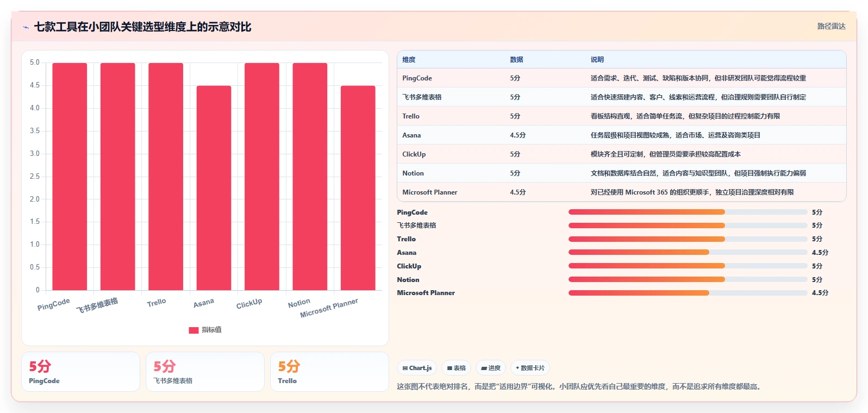
Task: Click the Microsoft Planner progress bar
Action: pyautogui.click(x=688, y=293)
